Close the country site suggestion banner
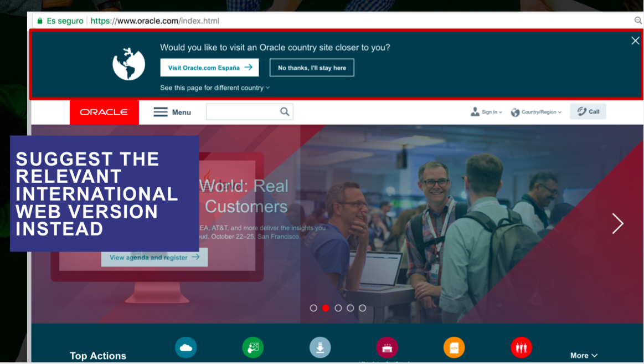 pos(635,40)
